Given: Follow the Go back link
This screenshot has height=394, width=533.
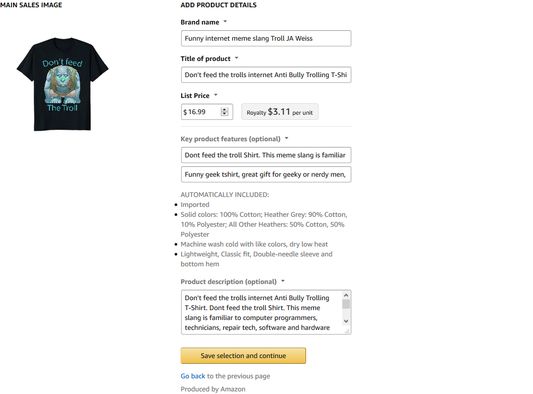Looking at the screenshot, I should [193, 376].
